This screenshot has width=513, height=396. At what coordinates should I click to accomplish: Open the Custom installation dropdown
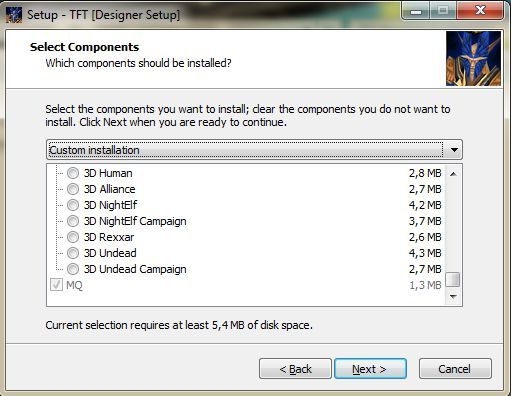point(254,150)
